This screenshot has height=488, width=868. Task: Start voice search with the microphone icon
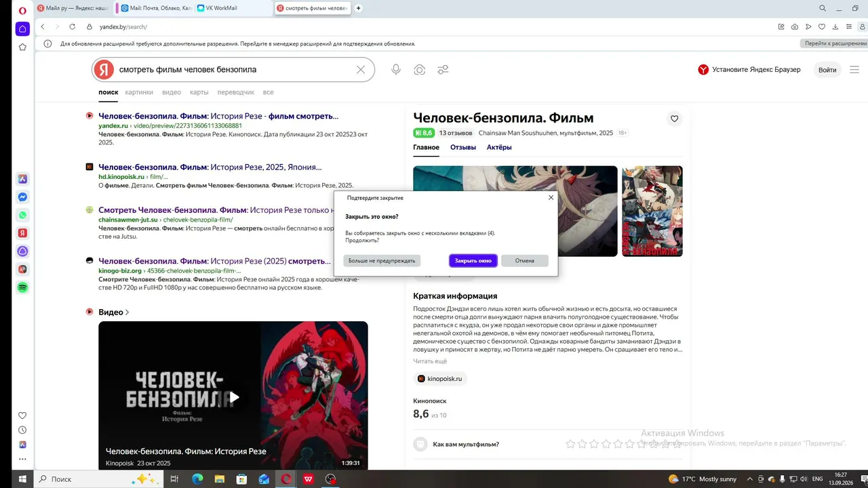396,70
